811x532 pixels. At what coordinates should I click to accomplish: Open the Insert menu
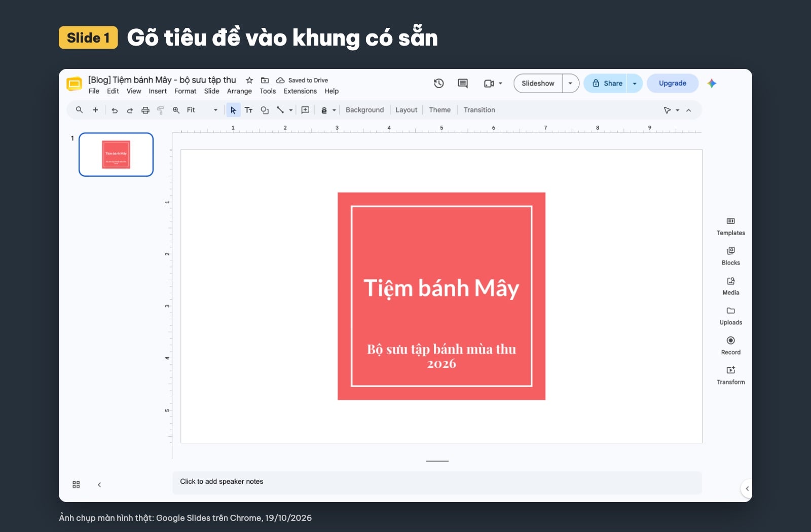tap(158, 91)
